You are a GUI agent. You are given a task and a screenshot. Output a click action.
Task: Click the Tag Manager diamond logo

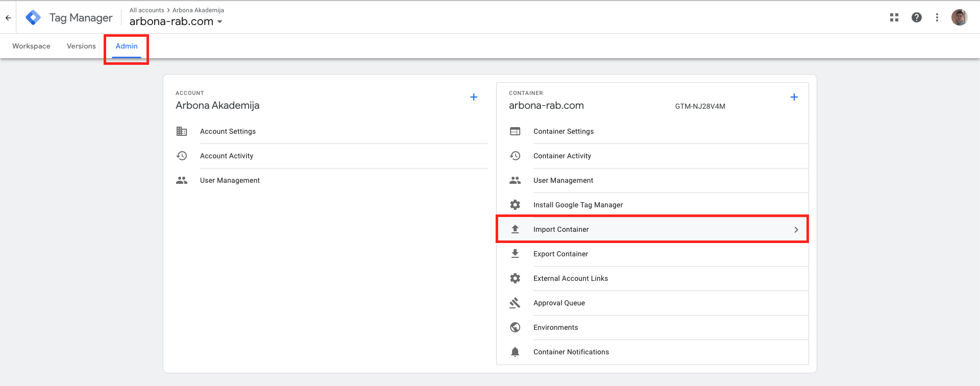point(33,17)
